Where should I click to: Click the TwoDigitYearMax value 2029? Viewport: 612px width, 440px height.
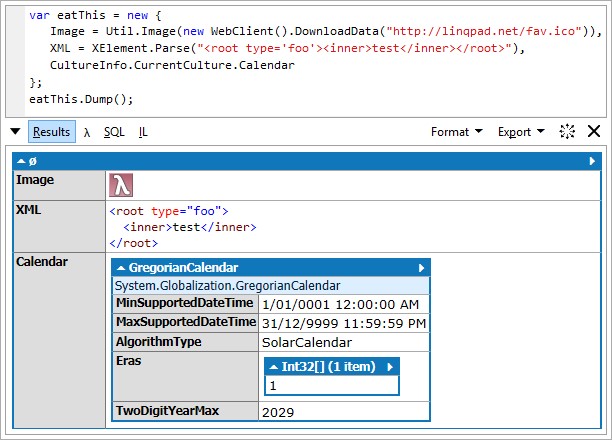pyautogui.click(x=278, y=412)
